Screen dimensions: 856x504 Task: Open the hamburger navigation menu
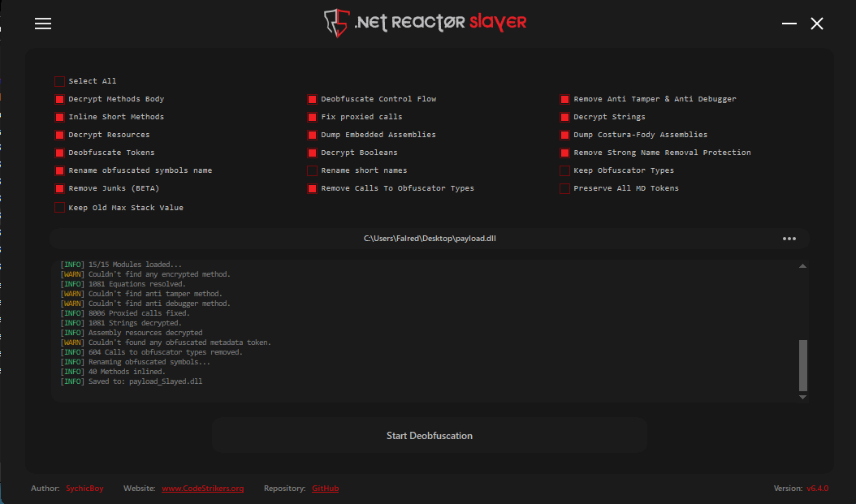coord(42,24)
